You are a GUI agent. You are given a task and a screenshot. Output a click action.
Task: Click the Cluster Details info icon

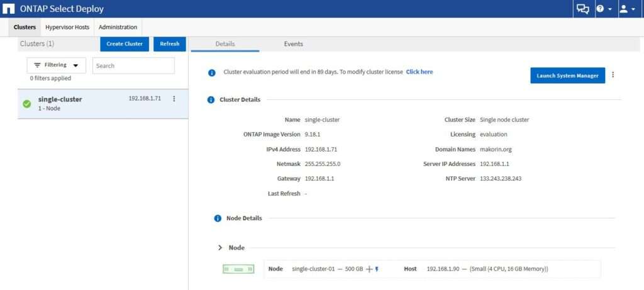pyautogui.click(x=211, y=100)
